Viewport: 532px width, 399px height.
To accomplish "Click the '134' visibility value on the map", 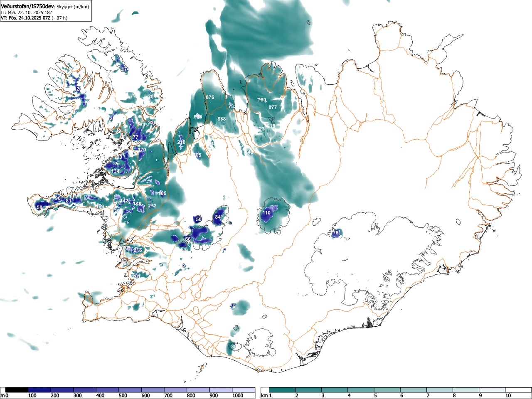I will tap(115, 171).
